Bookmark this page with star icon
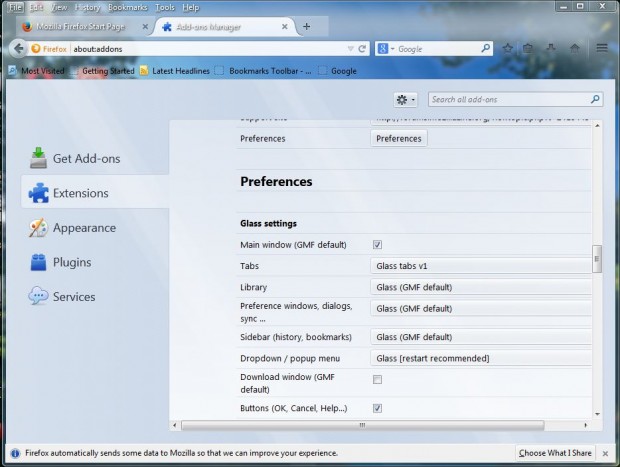620x467 pixels. [x=508, y=49]
